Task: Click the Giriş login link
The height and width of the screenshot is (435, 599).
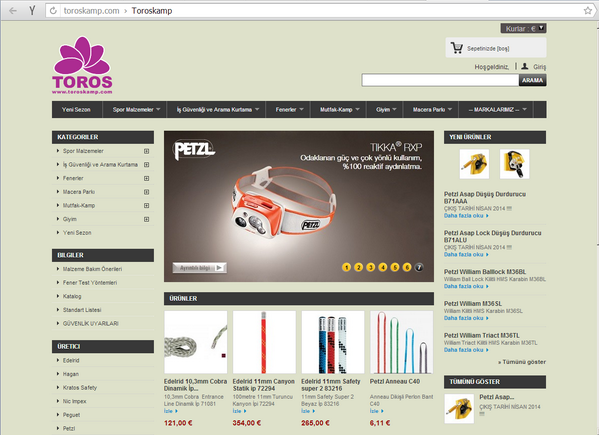Action: coord(539,67)
